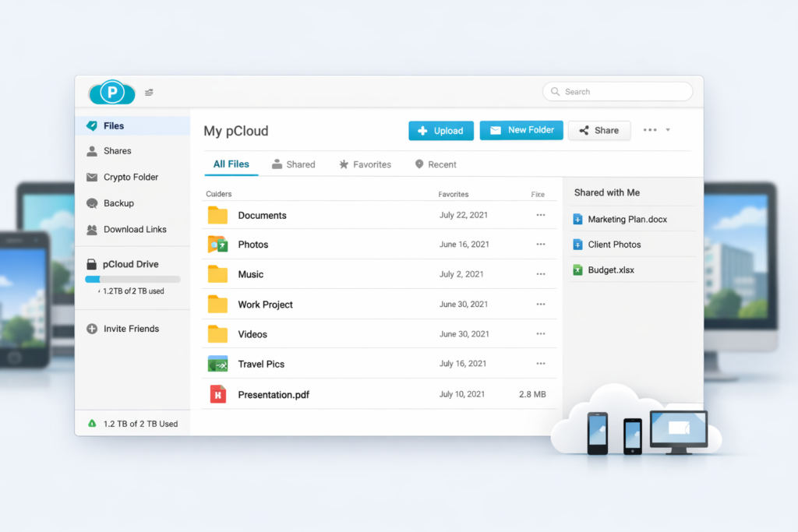Click the Upload button
The width and height of the screenshot is (798, 532).
pos(441,130)
